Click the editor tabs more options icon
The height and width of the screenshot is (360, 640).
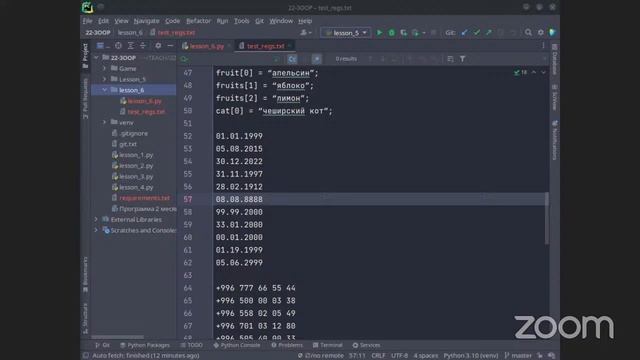pos(543,46)
